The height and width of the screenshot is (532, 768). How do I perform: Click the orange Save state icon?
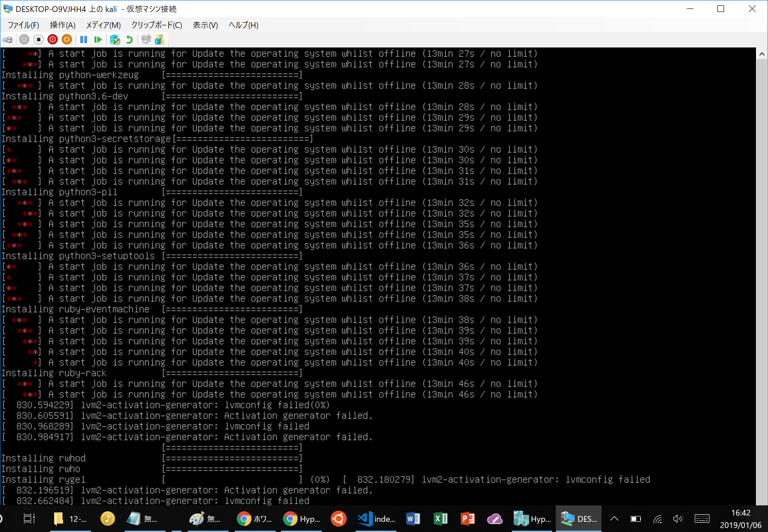[x=67, y=40]
